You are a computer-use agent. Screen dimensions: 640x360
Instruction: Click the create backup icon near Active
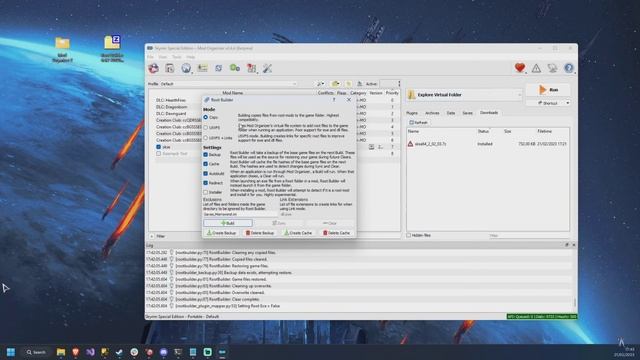coord(360,84)
